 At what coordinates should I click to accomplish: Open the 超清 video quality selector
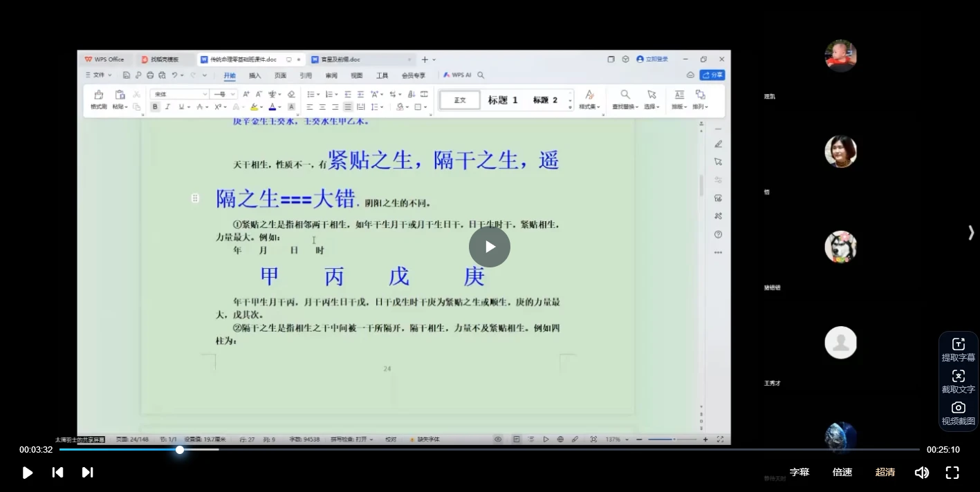click(x=885, y=473)
